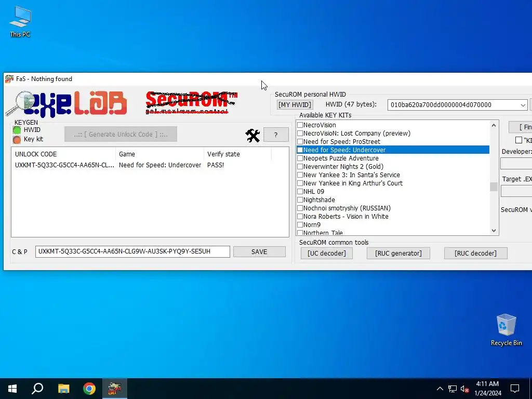The width and height of the screenshot is (532, 399).
Task: Click the orange Key kit status indicator
Action: click(x=17, y=139)
